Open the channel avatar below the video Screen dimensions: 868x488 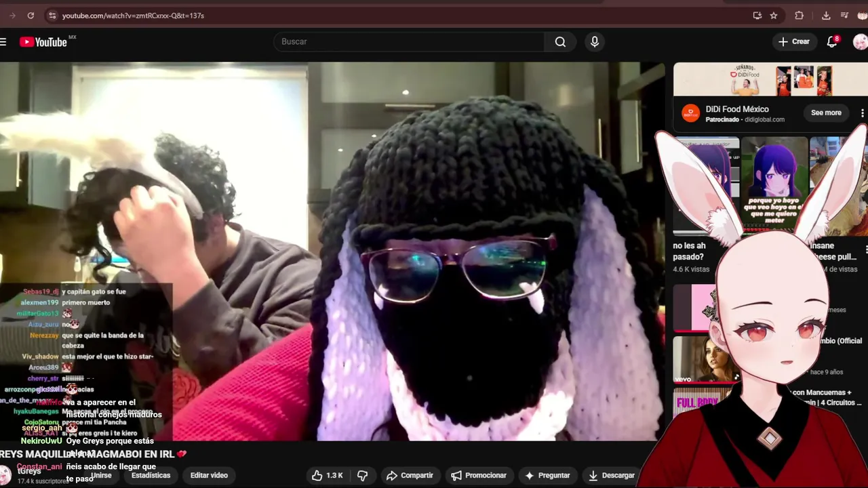pos(5,475)
